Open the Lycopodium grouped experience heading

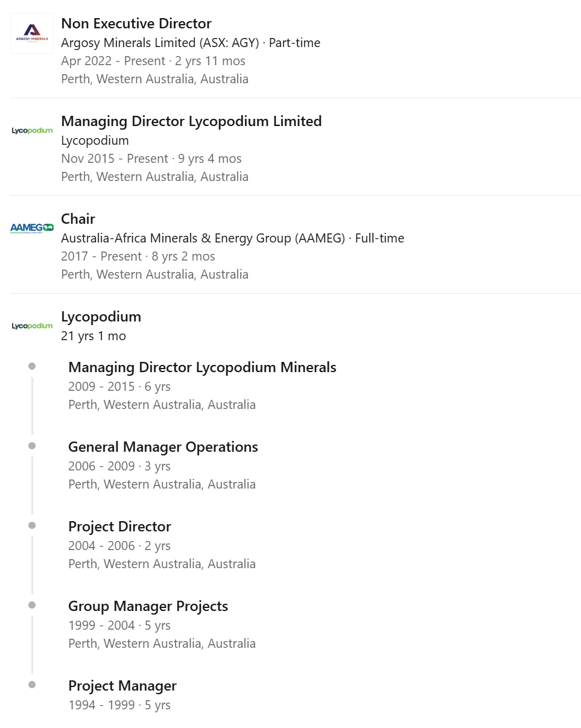pyautogui.click(x=101, y=317)
